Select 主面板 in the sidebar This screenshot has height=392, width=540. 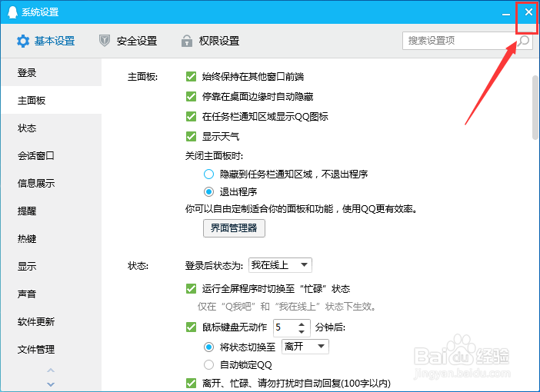point(52,100)
